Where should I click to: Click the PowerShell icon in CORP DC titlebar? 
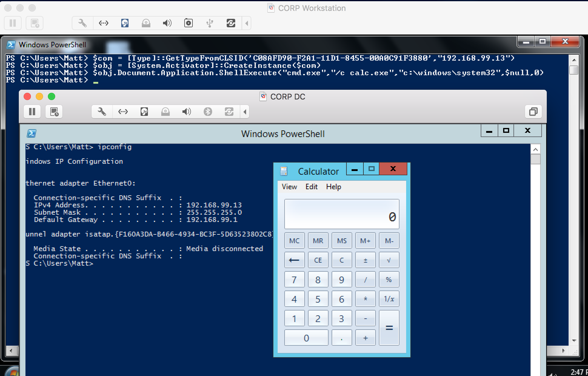(x=32, y=133)
